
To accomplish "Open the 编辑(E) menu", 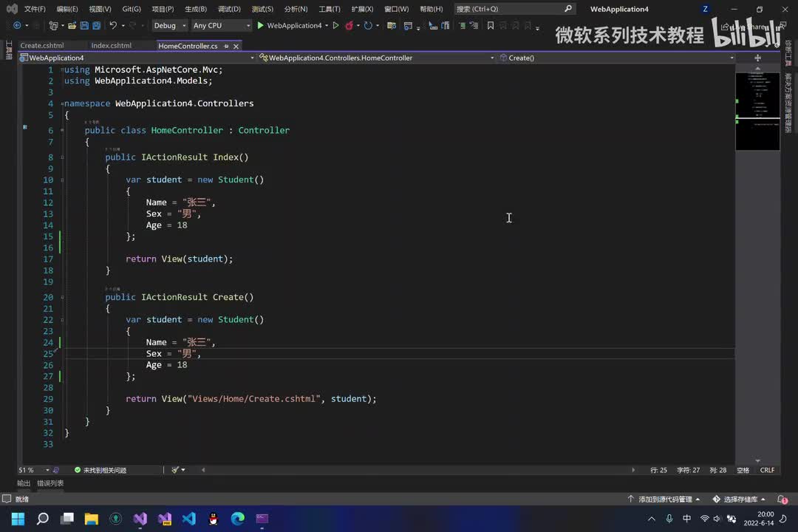I will pos(67,9).
